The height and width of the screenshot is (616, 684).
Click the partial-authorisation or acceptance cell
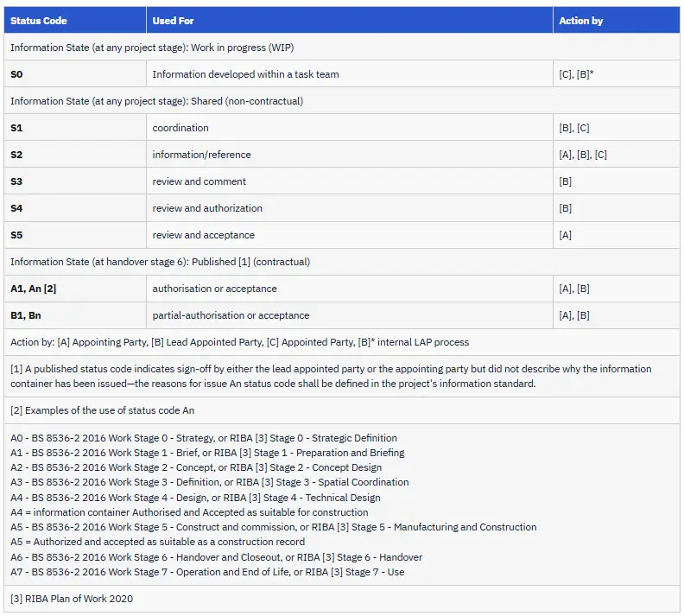(x=350, y=315)
